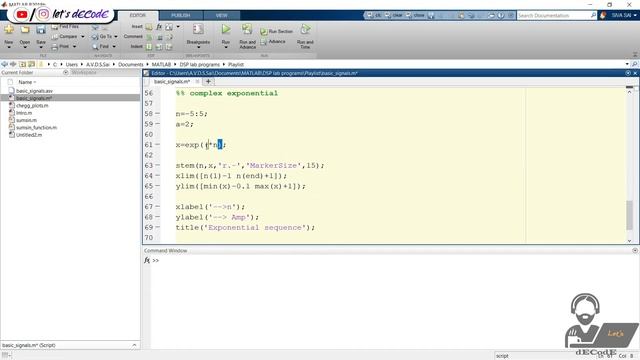
Task: Click Run and Advance icon
Action: click(247, 29)
